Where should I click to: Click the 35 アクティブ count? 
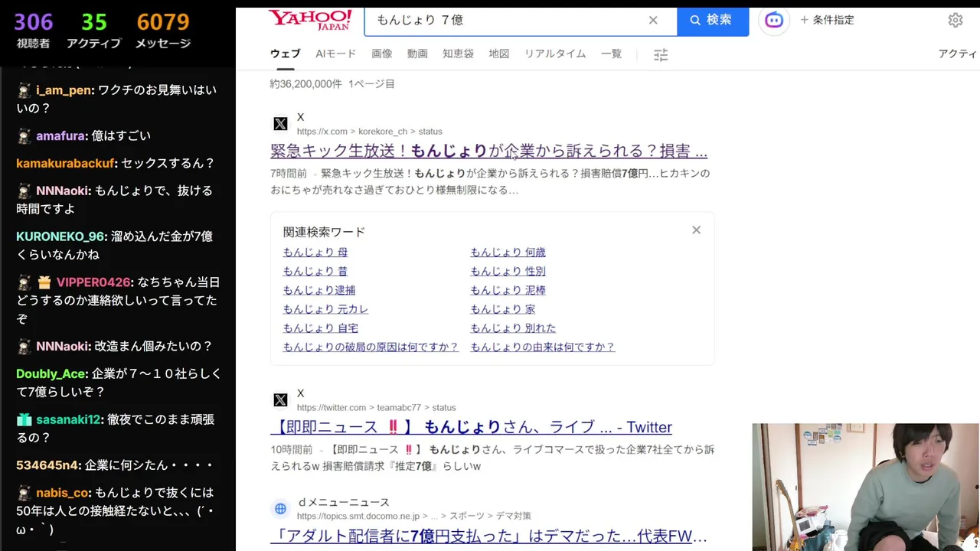click(94, 31)
